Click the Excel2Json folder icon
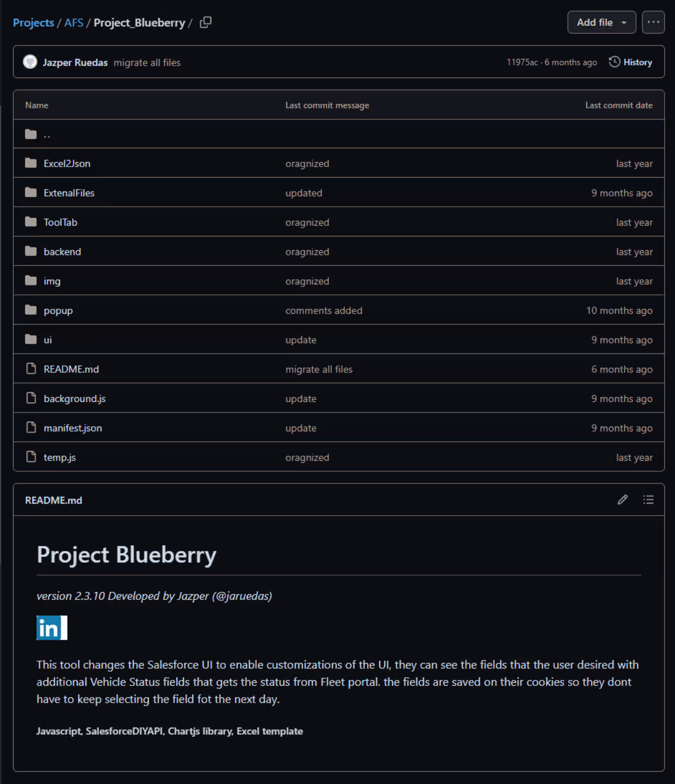The width and height of the screenshot is (675, 784). click(x=31, y=163)
